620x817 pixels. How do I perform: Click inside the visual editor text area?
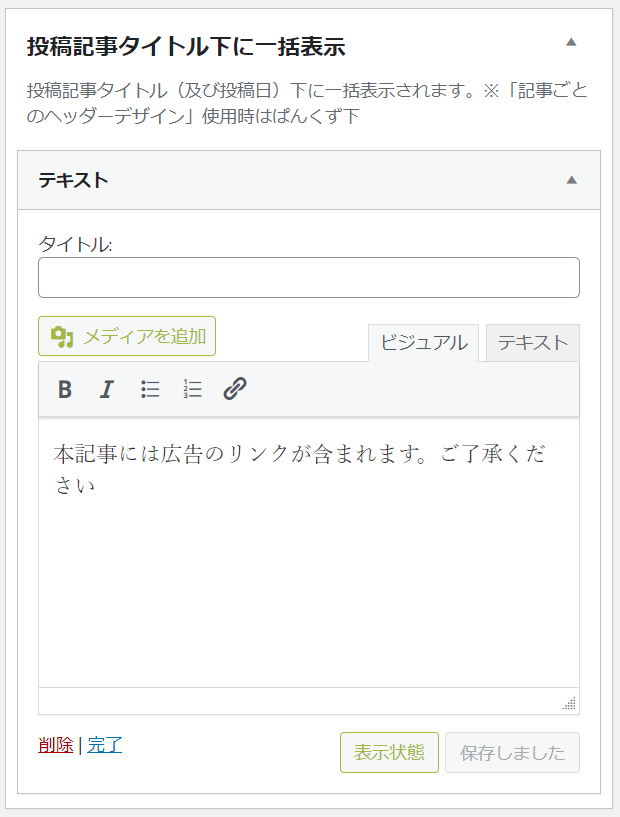coord(309,552)
